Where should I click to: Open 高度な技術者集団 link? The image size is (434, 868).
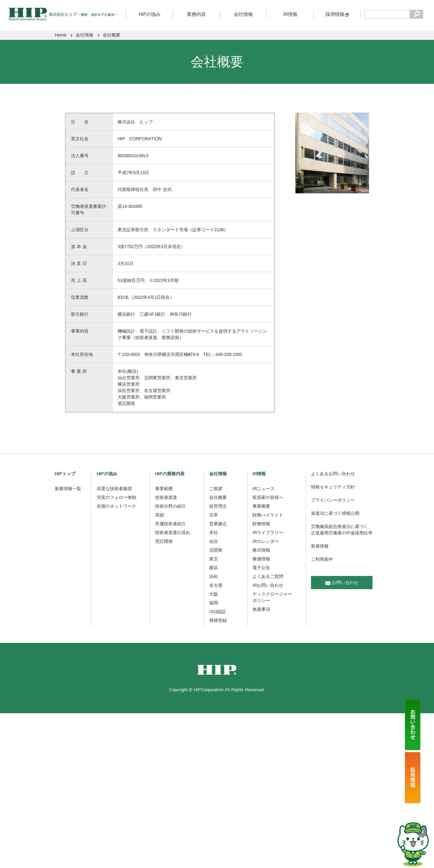click(x=114, y=489)
